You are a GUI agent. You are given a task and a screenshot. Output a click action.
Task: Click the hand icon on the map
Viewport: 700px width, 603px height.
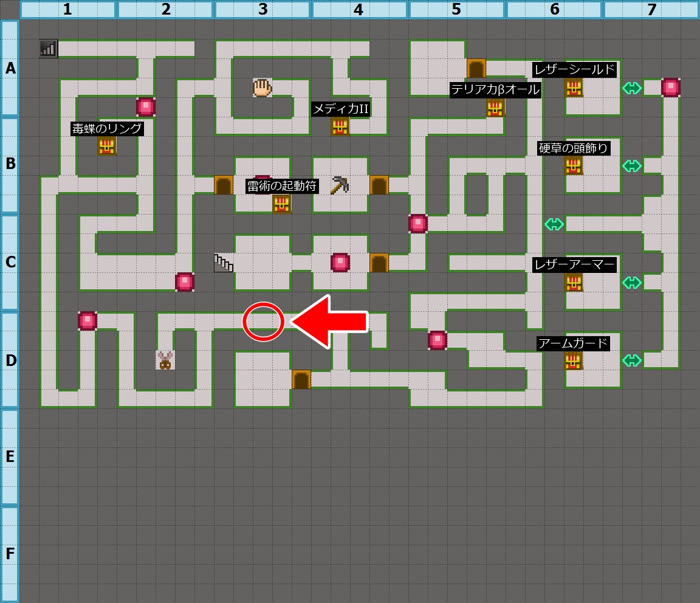click(x=262, y=88)
